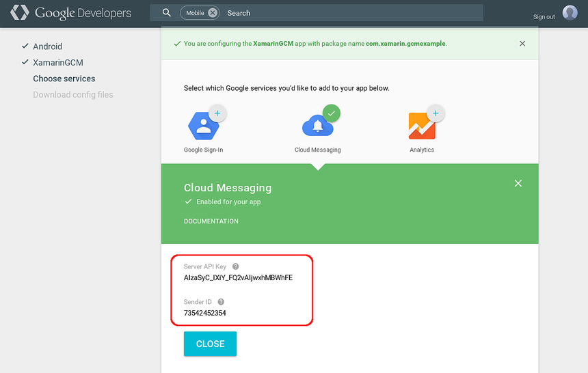Image resolution: width=588 pixels, height=373 pixels.
Task: Select the Google Sign-In service icon
Action: click(203, 126)
